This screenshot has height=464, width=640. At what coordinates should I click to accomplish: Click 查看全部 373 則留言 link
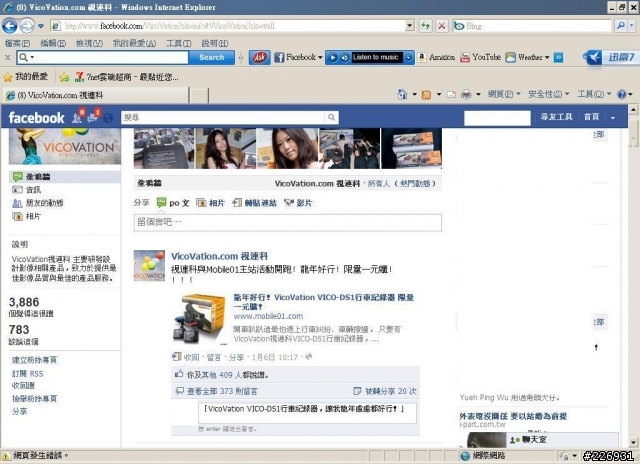point(222,391)
